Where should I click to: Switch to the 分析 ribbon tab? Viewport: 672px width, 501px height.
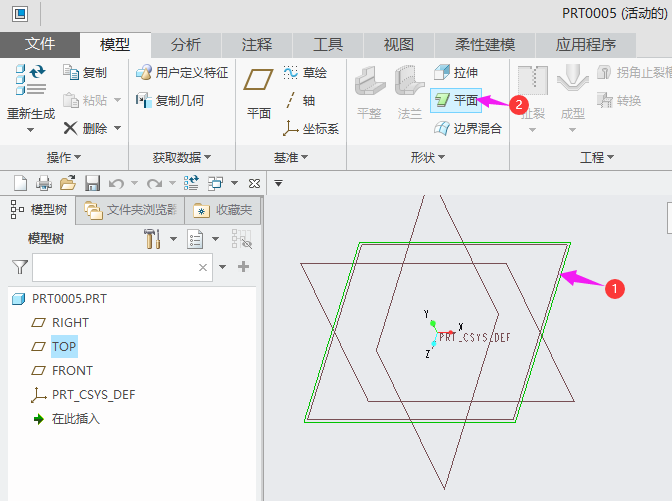coord(185,45)
